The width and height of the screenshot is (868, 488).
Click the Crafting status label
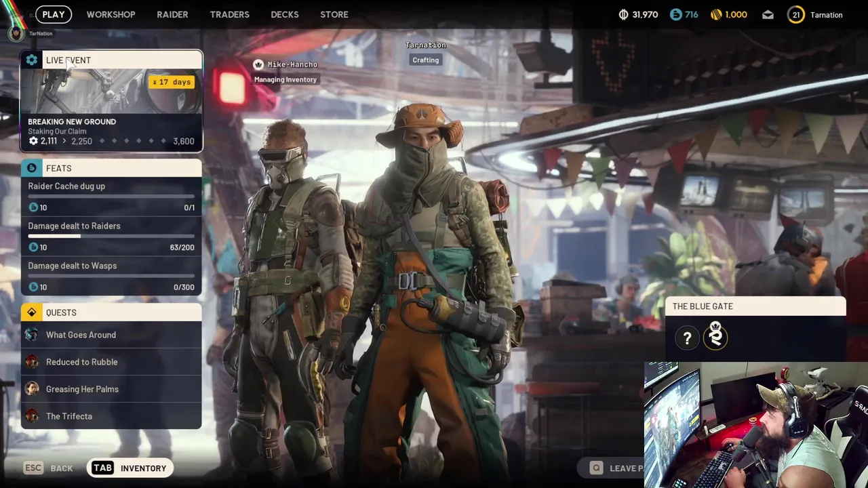click(426, 60)
